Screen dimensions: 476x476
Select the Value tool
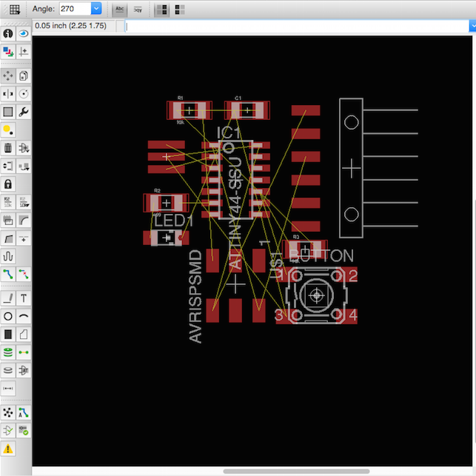[x=24, y=202]
